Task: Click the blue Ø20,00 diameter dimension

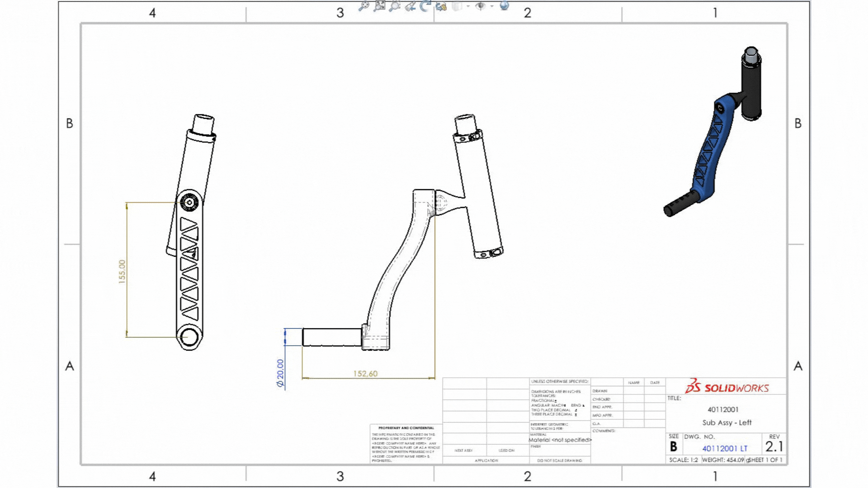Action: click(x=280, y=373)
